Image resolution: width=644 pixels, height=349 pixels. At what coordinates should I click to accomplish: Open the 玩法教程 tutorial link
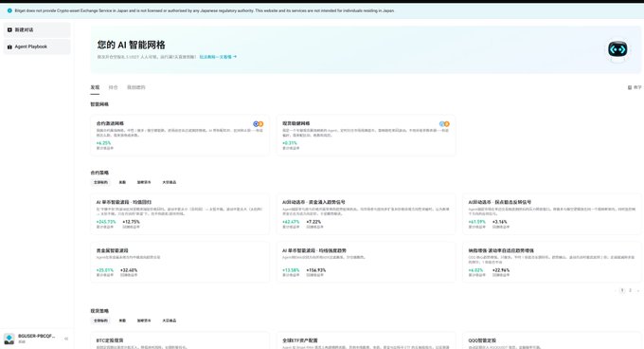pos(218,57)
